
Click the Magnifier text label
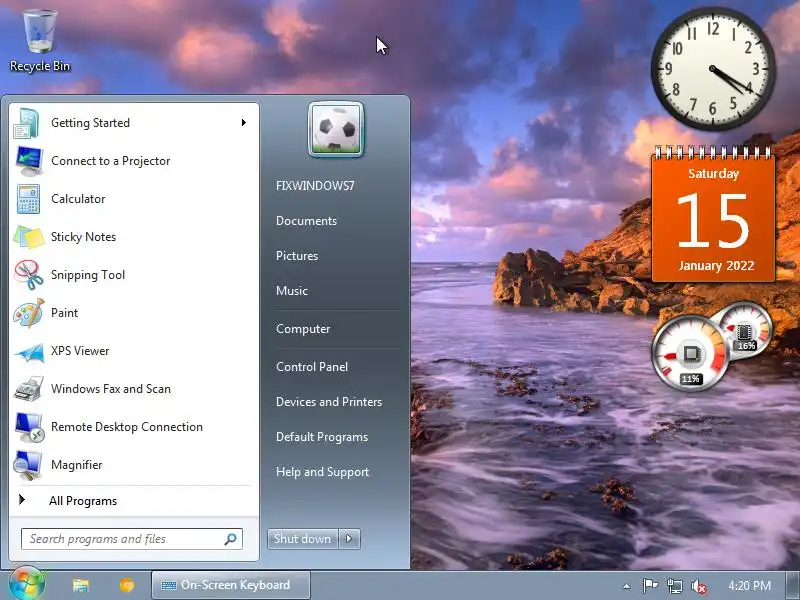[x=77, y=465]
